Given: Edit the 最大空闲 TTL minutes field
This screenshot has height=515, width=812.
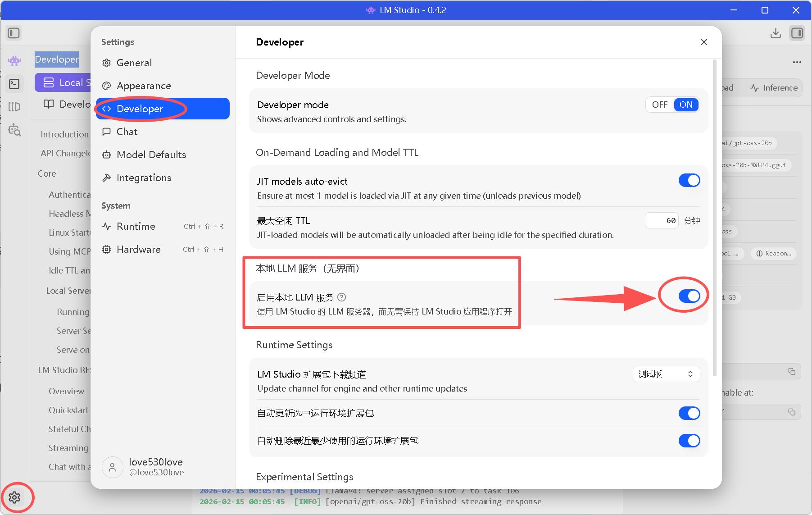Looking at the screenshot, I should [x=662, y=220].
